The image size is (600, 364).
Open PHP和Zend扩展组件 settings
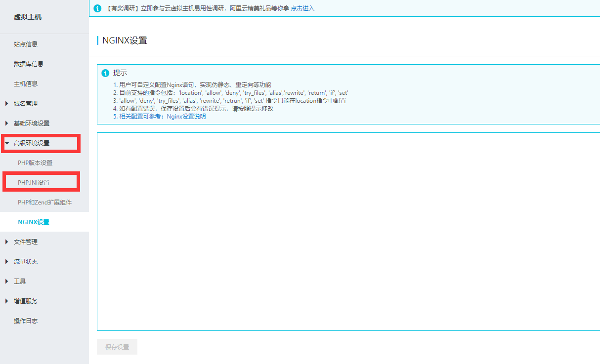pyautogui.click(x=45, y=202)
